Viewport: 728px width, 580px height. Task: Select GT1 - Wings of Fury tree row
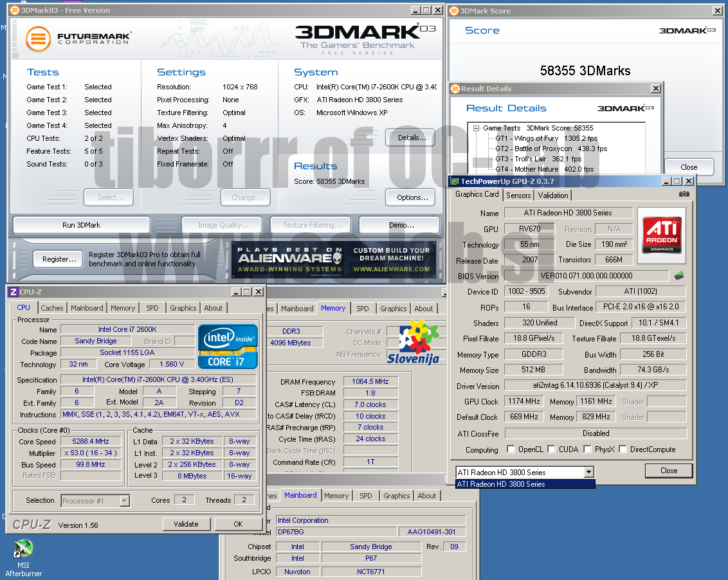coord(547,138)
